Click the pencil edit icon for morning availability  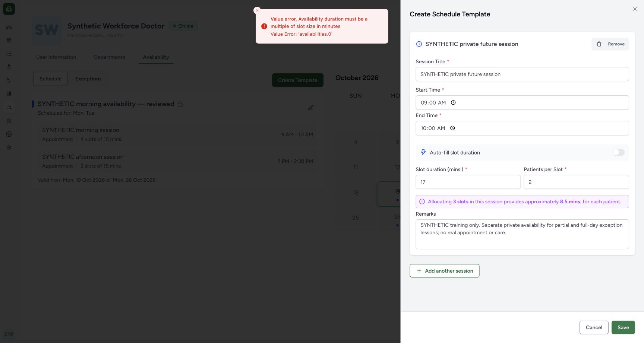(311, 108)
